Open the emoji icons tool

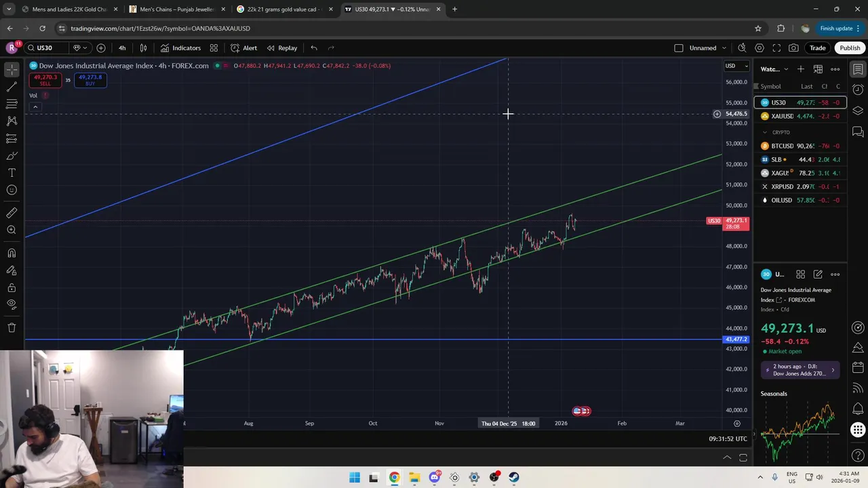(x=12, y=190)
